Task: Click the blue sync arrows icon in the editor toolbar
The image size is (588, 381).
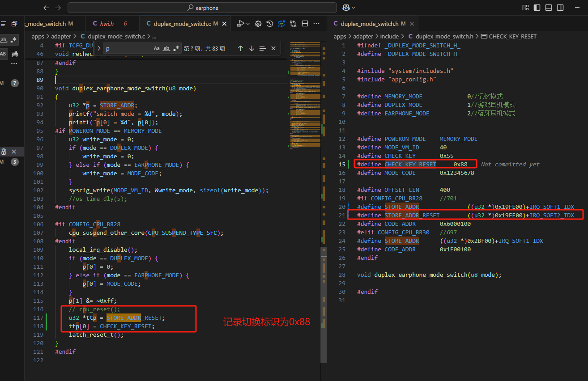Action: click(281, 24)
